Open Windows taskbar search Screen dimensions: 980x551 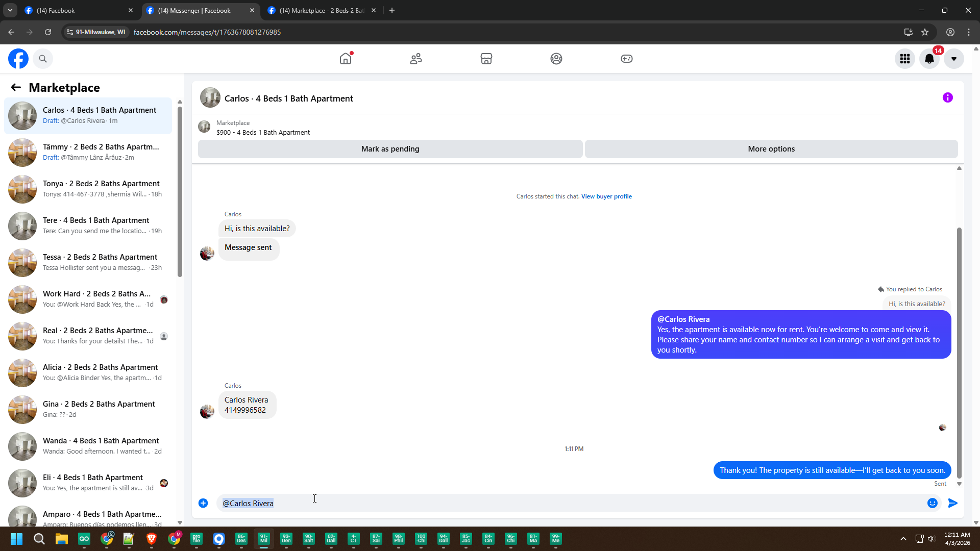39,539
